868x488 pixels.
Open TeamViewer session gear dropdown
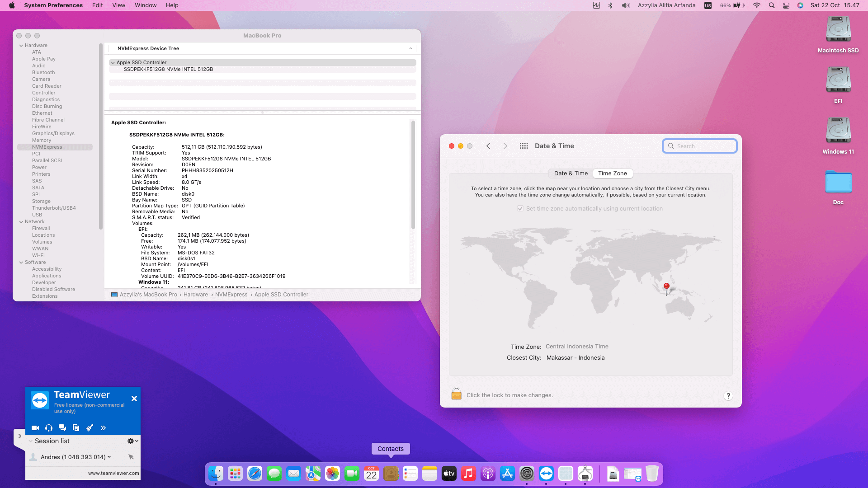132,441
